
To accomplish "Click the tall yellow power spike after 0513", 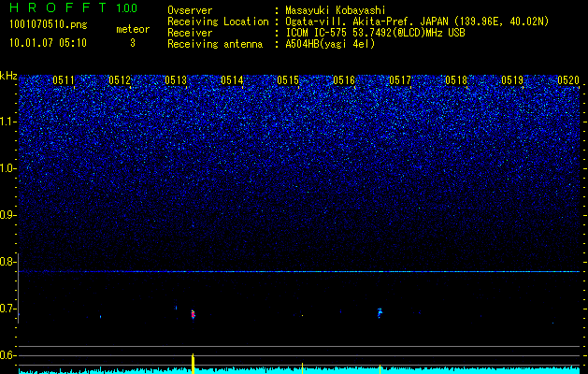I will tap(193, 364).
